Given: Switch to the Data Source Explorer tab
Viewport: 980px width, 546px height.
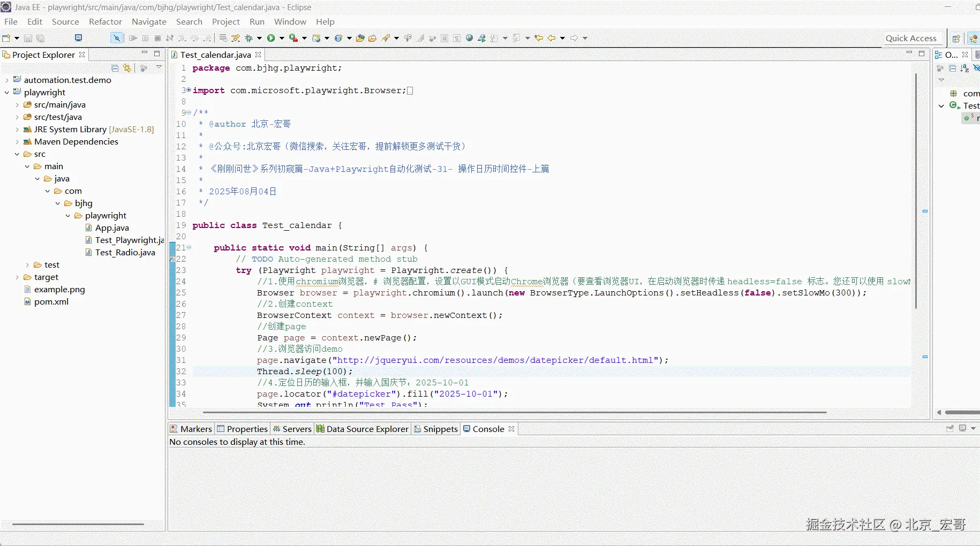Looking at the screenshot, I should point(363,429).
